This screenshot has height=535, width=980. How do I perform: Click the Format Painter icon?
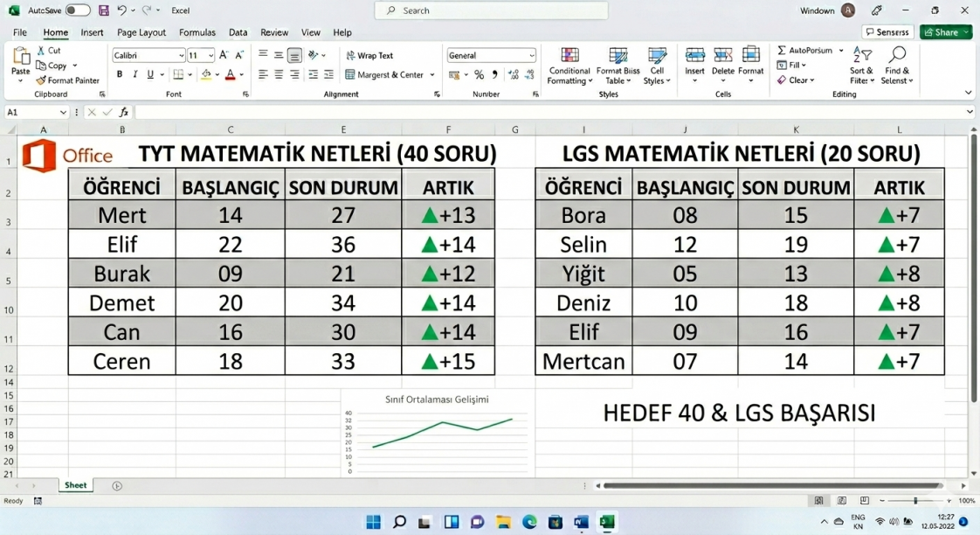click(41, 80)
